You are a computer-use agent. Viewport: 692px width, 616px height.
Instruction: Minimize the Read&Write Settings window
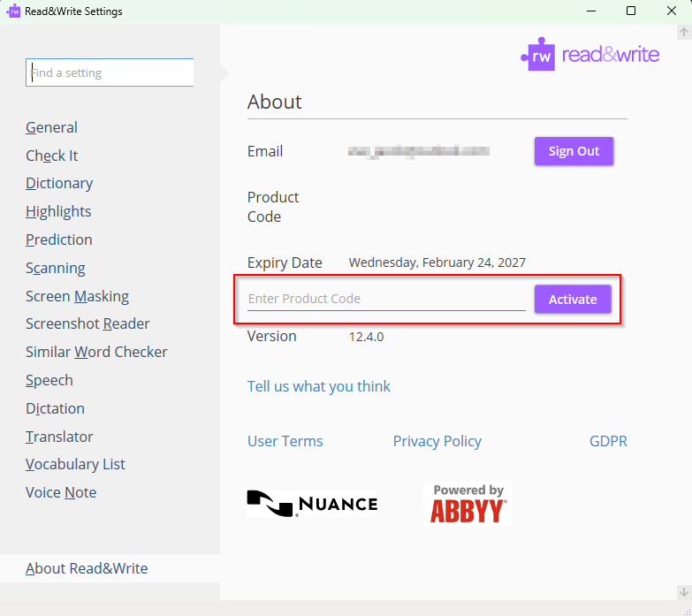(591, 11)
